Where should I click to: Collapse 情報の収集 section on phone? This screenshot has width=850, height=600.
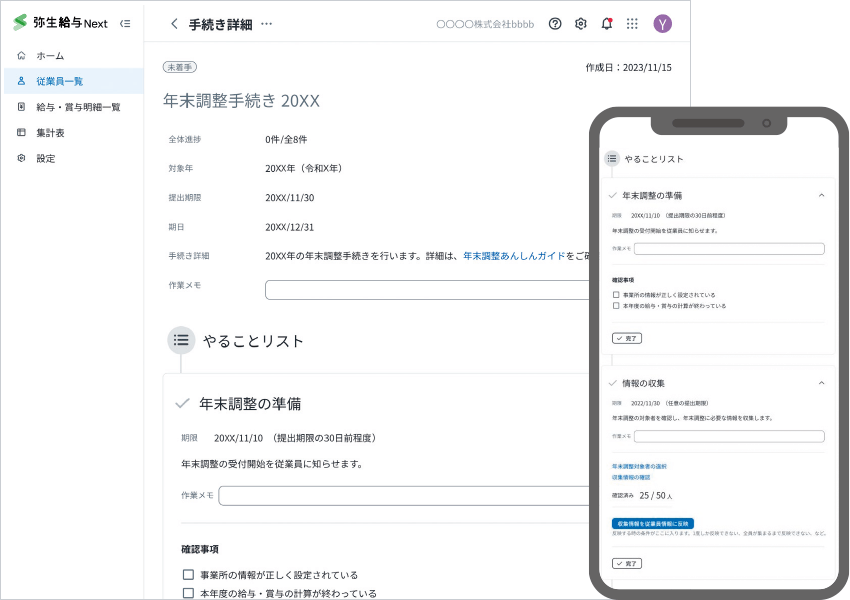coord(821,383)
